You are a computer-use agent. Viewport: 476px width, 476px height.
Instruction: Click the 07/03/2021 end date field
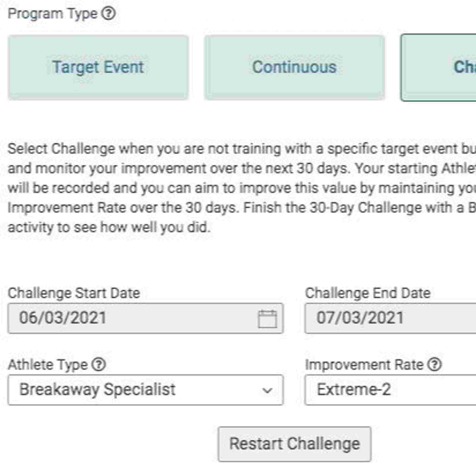[389, 318]
